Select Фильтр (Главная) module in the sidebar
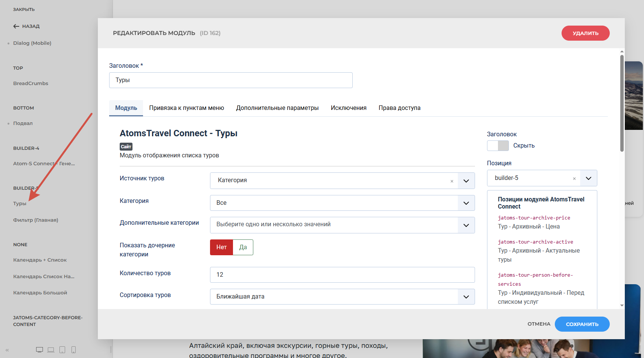Screen dimensions: 644x358 tap(36, 220)
